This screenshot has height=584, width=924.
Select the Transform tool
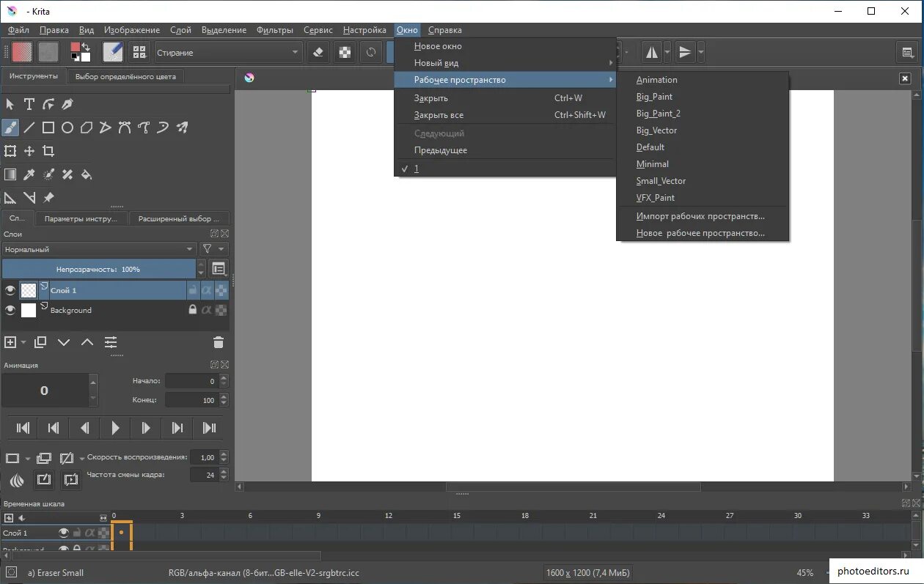(x=10, y=151)
